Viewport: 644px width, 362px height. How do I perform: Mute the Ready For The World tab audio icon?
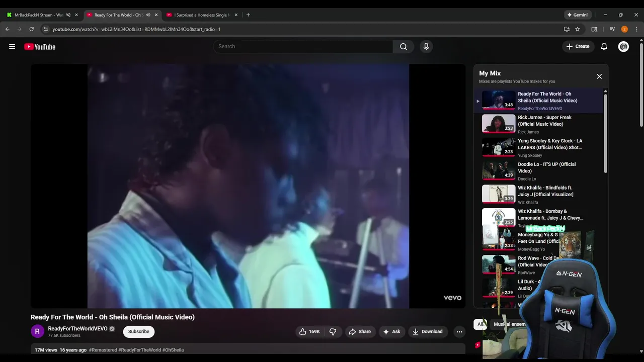(148, 15)
